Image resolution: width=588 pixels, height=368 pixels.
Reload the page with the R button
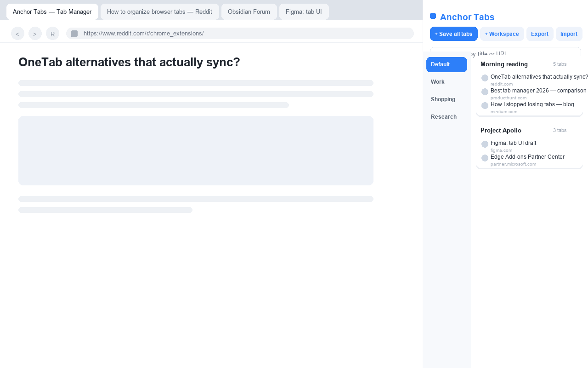pyautogui.click(x=52, y=34)
